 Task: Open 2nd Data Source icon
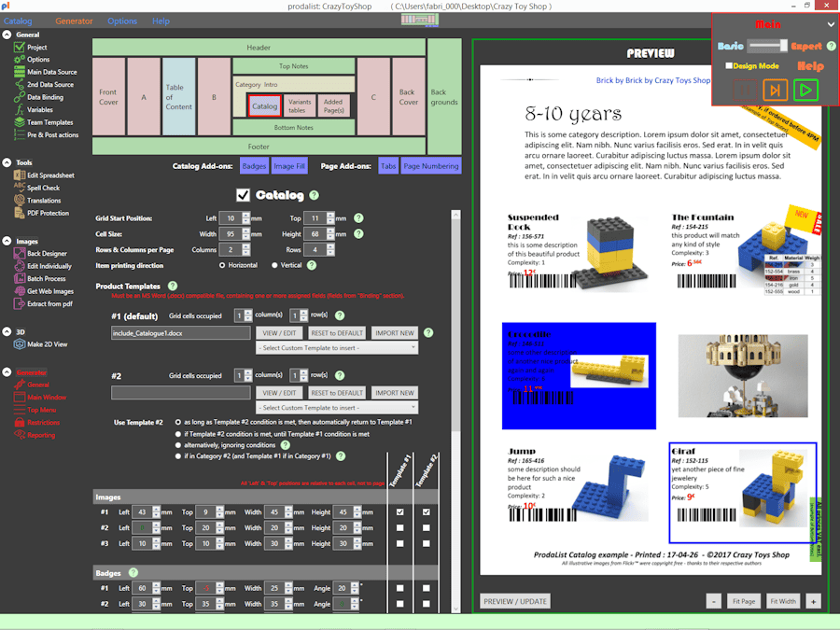[20, 85]
